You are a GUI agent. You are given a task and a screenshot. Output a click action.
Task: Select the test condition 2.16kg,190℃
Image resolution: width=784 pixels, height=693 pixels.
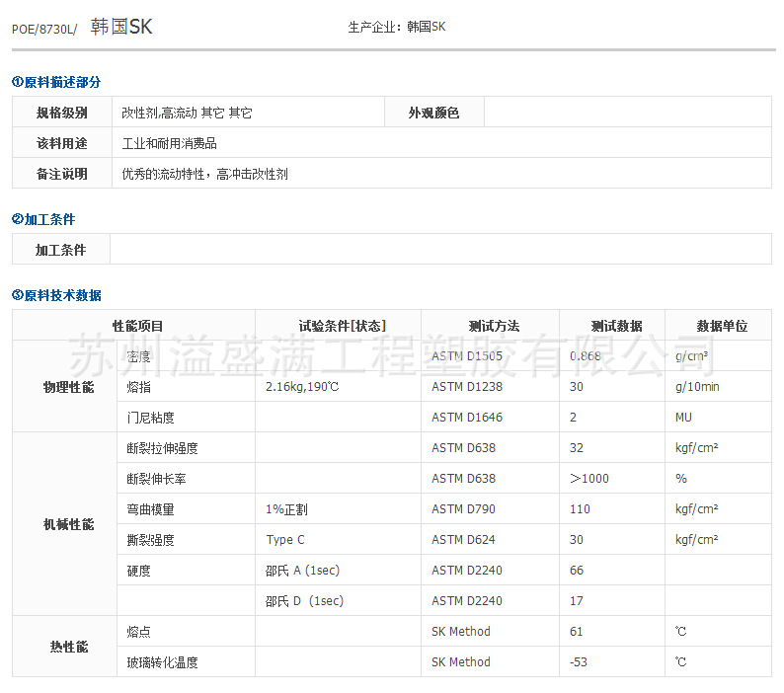(x=302, y=387)
